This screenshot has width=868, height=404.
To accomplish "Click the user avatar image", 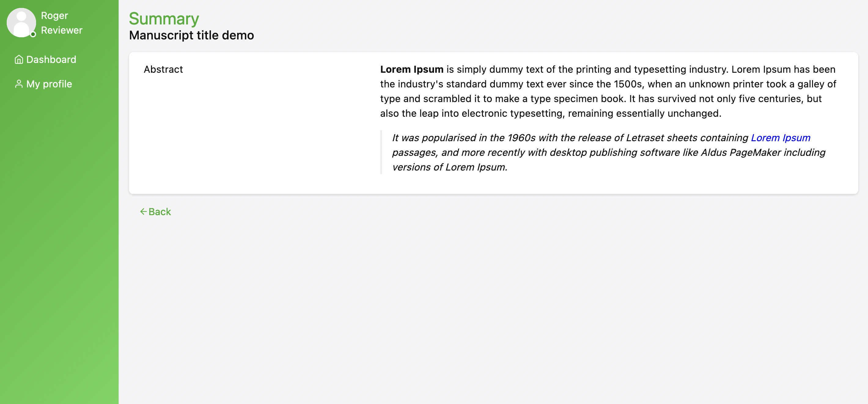I will [x=21, y=23].
